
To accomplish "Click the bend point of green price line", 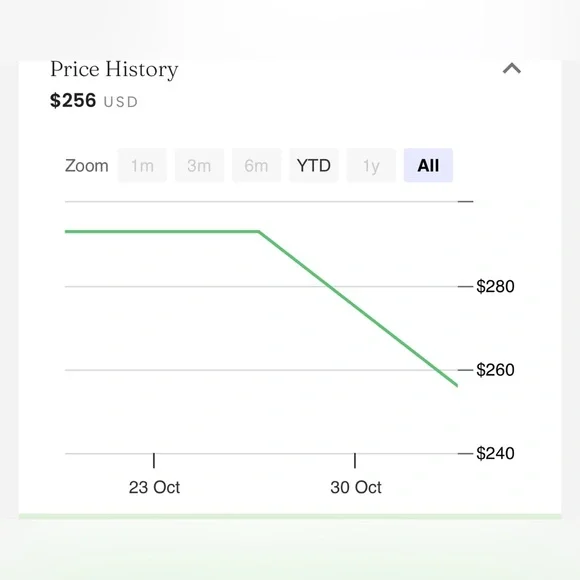I will [259, 232].
